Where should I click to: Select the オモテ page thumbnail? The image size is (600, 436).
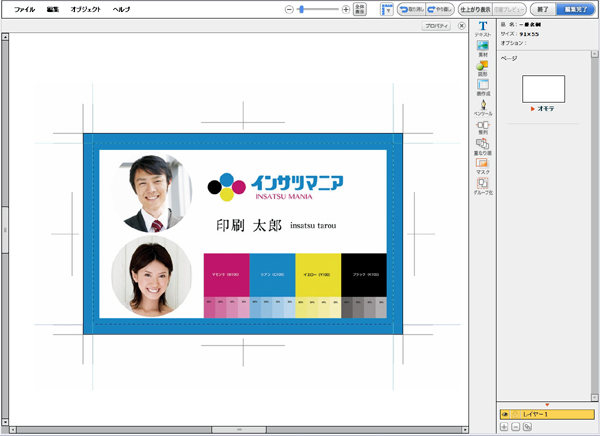(543, 89)
